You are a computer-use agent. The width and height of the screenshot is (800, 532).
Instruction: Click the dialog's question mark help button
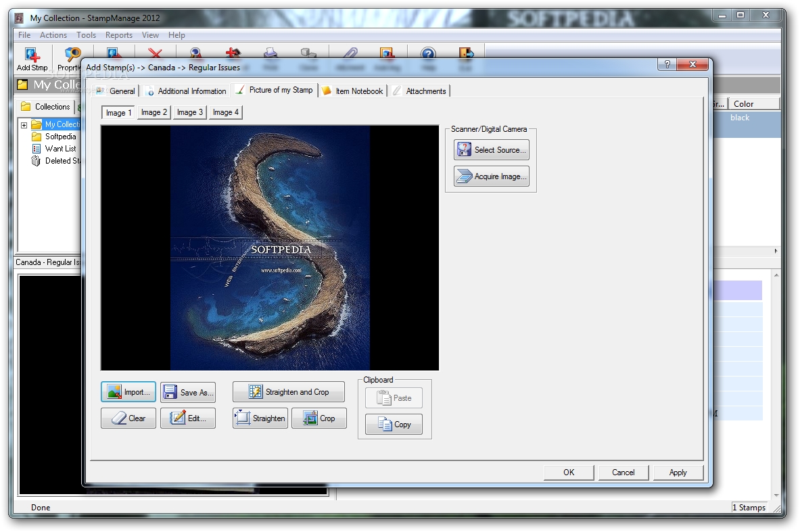coord(667,64)
